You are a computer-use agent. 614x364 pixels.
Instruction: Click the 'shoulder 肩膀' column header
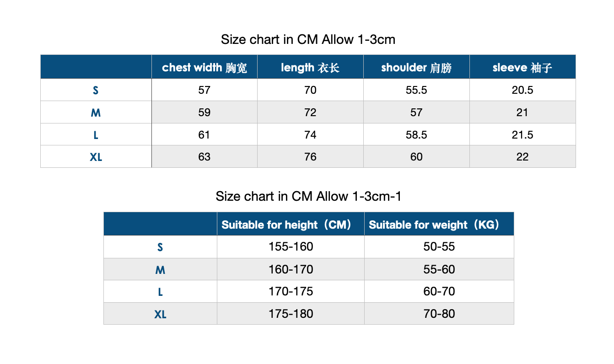click(x=416, y=68)
